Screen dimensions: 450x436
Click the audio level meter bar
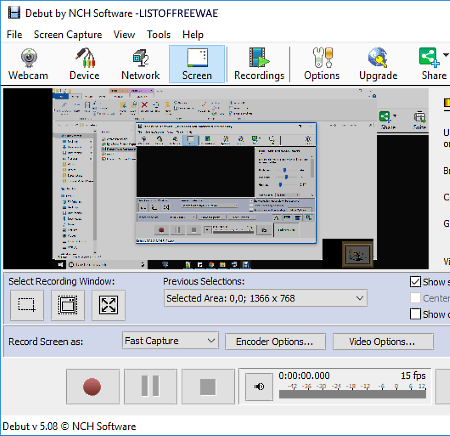pos(352,394)
